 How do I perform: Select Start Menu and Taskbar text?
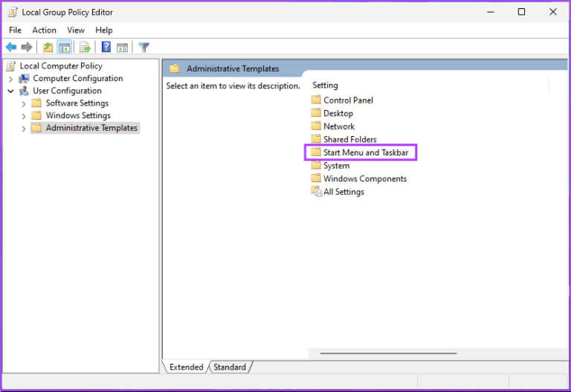coord(366,152)
